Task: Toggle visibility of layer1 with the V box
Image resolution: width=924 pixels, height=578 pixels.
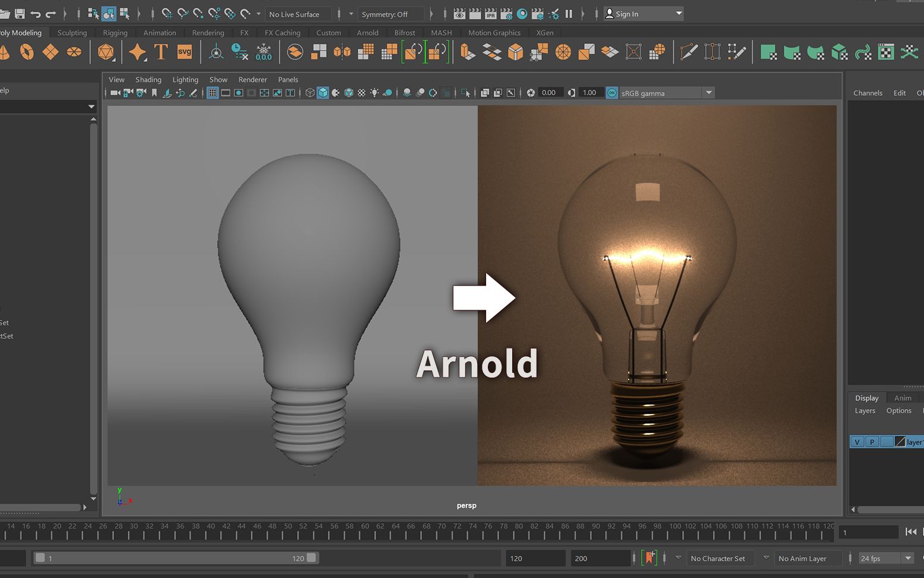Action: coord(857,441)
